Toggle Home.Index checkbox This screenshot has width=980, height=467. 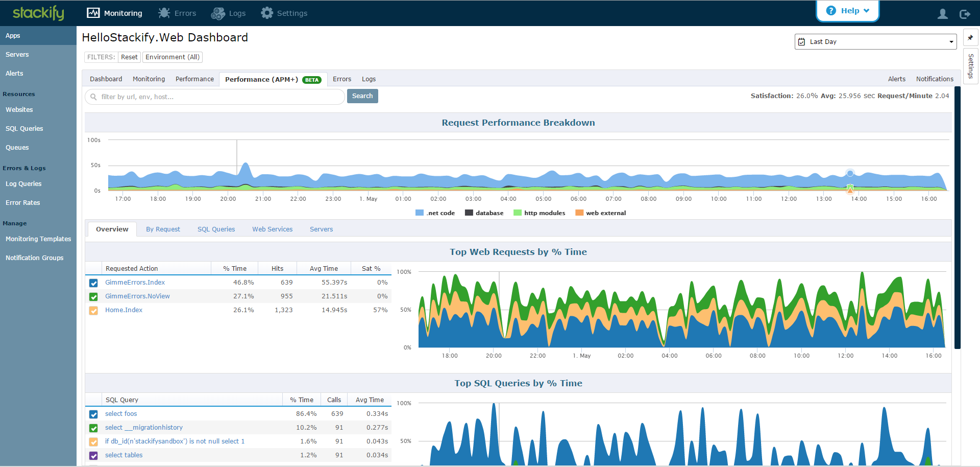pos(93,311)
